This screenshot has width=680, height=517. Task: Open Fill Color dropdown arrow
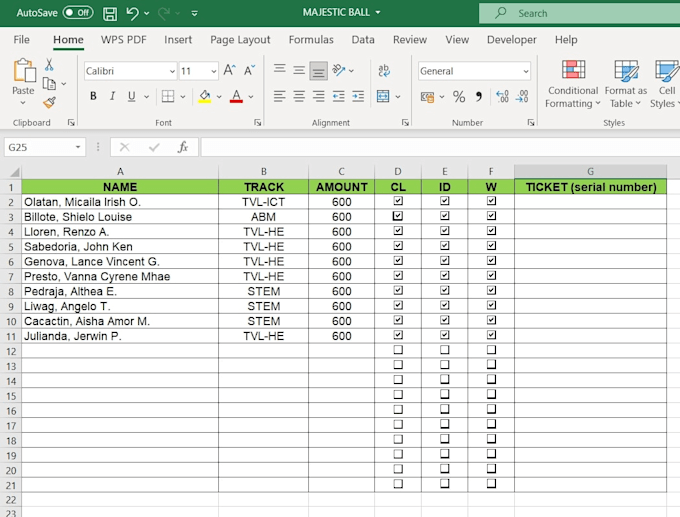(x=219, y=96)
